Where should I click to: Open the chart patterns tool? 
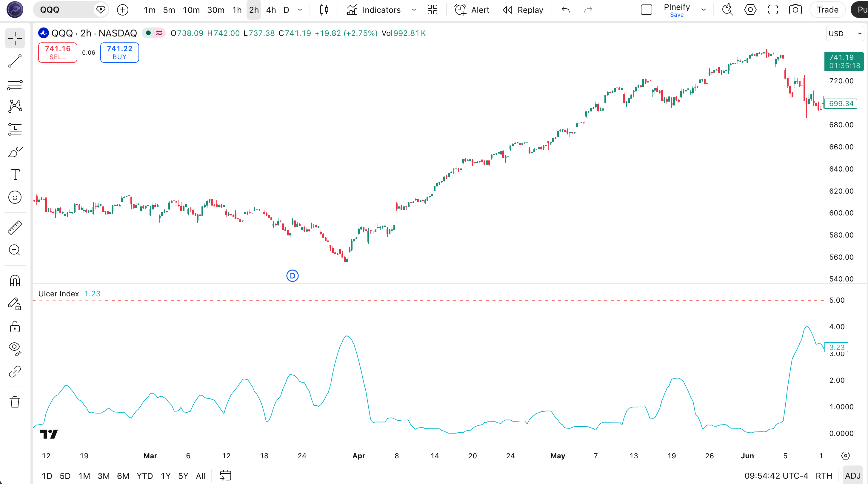click(15, 106)
